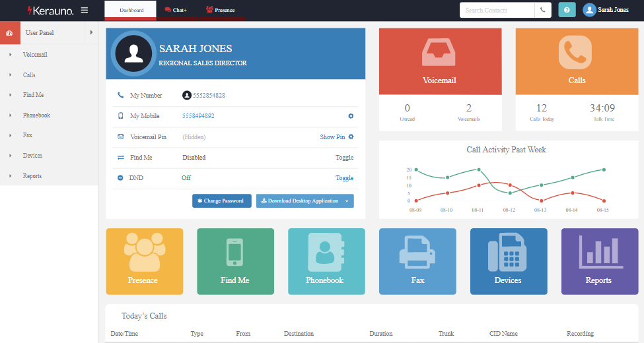Image resolution: width=644 pixels, height=343 pixels.
Task: Switch to the Presence tab in top bar
Action: tap(221, 11)
